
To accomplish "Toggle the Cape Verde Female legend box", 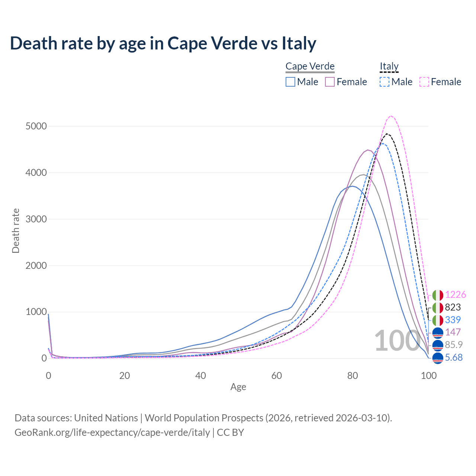I will (x=330, y=82).
